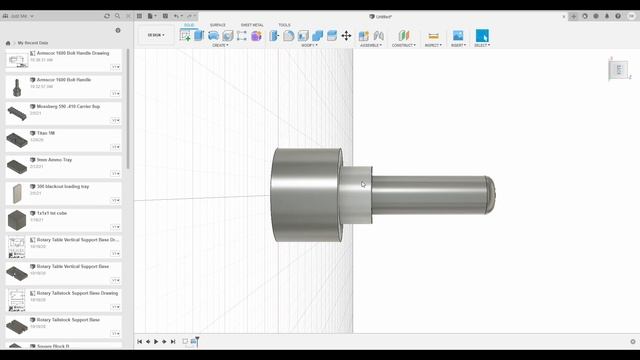The height and width of the screenshot is (360, 640).
Task: Select the Combine tool
Action: (x=317, y=36)
